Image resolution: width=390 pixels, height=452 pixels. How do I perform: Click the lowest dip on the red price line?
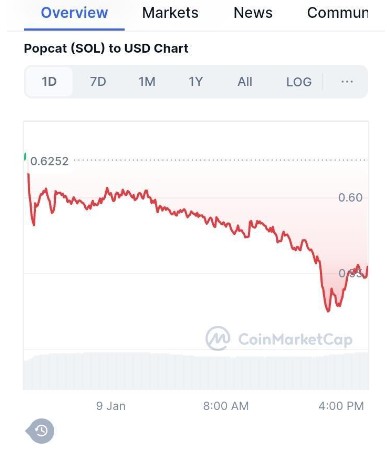point(328,311)
